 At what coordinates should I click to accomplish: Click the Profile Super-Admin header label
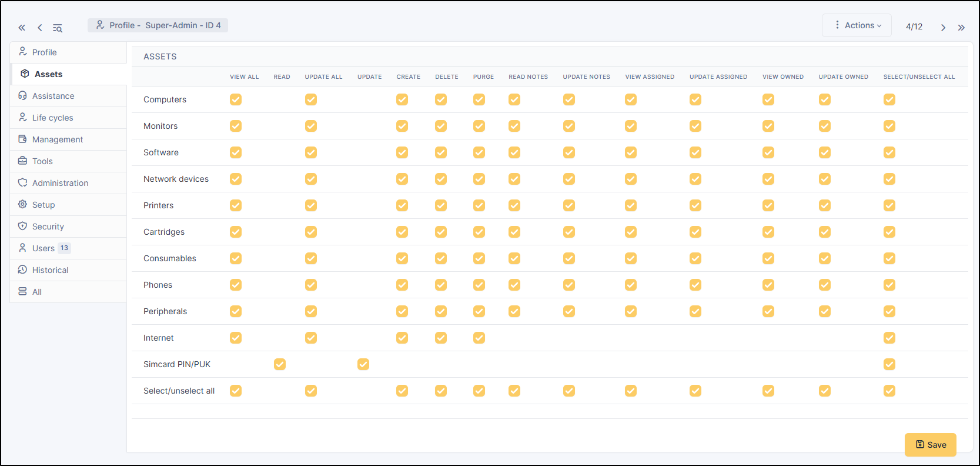pyautogui.click(x=158, y=25)
